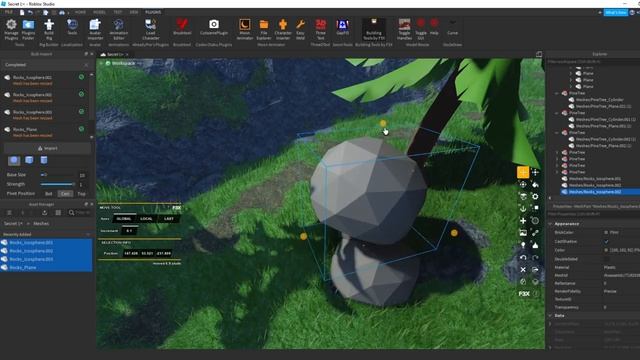Click the Import button
The image size is (640, 360).
[x=47, y=148]
